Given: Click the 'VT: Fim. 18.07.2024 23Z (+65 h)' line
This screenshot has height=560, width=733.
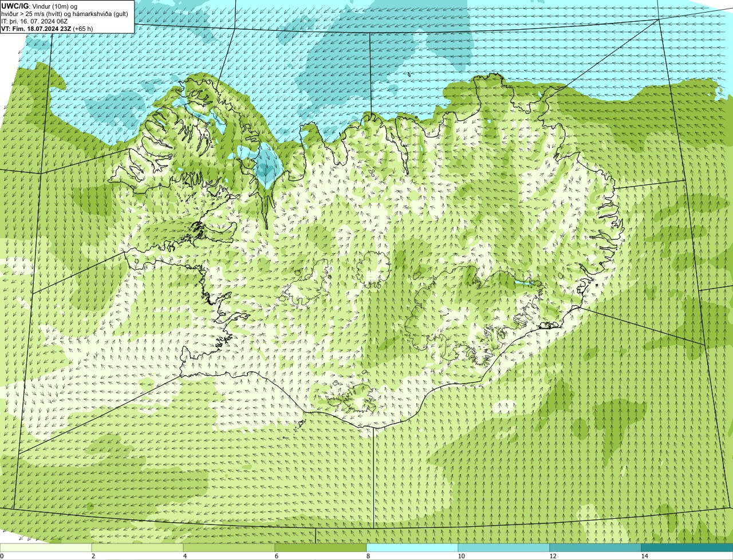Looking at the screenshot, I should click(x=47, y=28).
